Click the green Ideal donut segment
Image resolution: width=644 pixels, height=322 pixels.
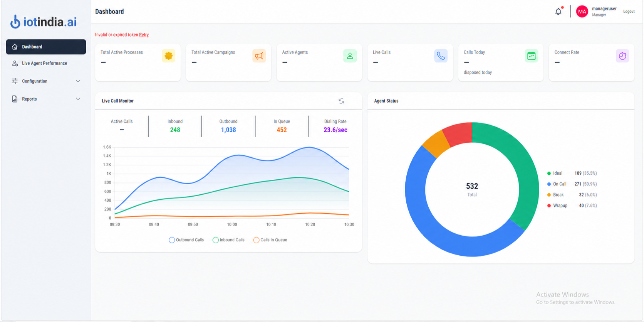click(526, 170)
